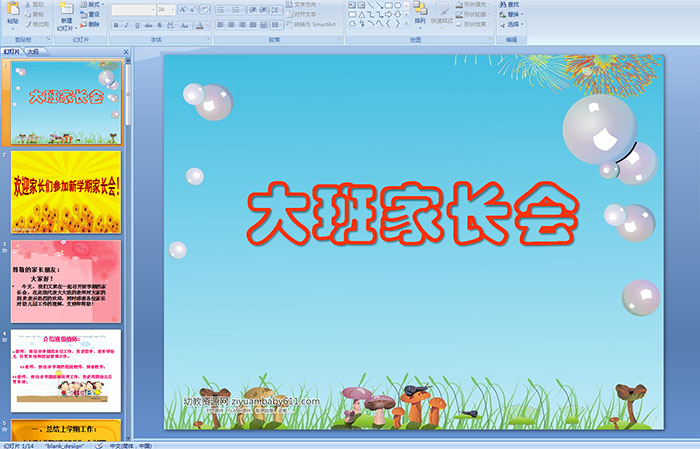Image resolution: width=700 pixels, height=449 pixels.
Task: Toggle Underline formatting
Action: pos(137,25)
